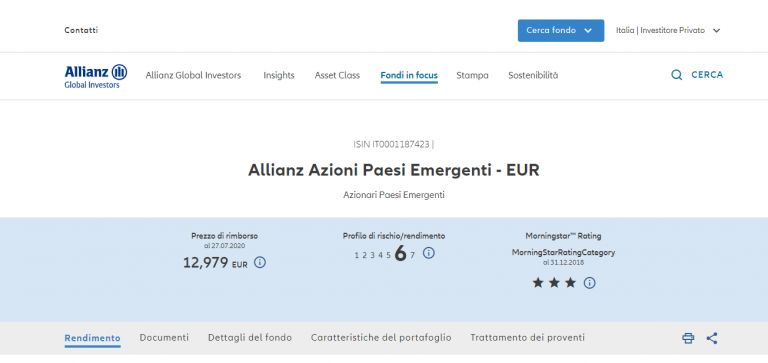Click the CERCA search label
This screenshot has height=363, width=768.
point(707,75)
